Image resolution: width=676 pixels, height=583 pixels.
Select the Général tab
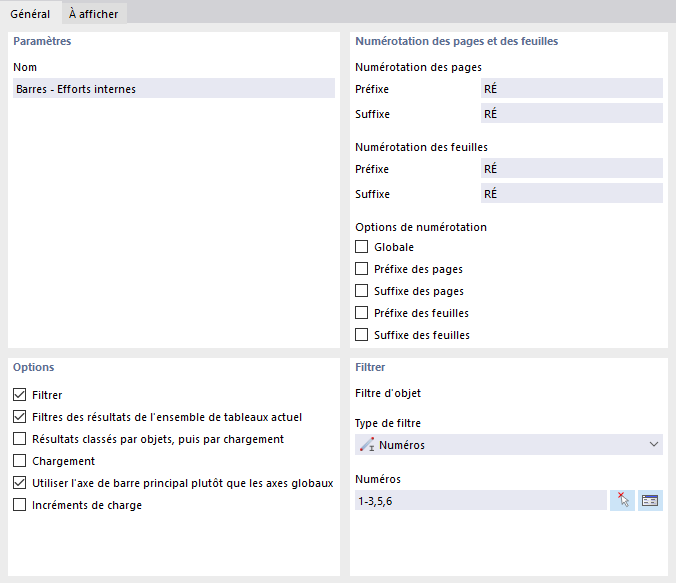click(30, 14)
